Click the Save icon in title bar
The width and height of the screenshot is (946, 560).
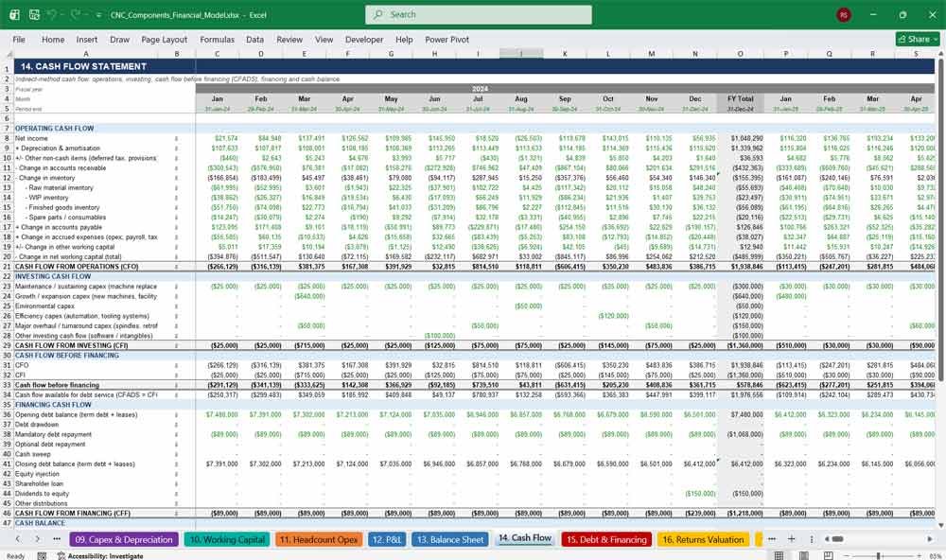pyautogui.click(x=34, y=14)
